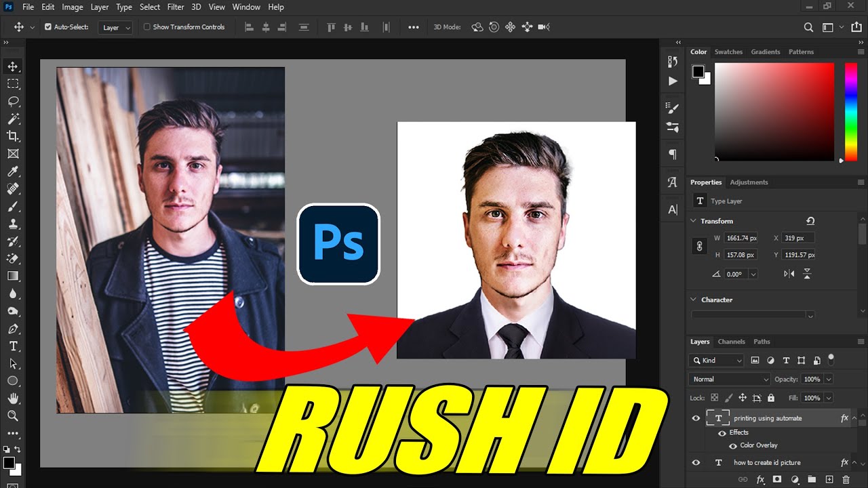
Task: Open the Auto-Select Layer dropdown
Action: tap(115, 27)
